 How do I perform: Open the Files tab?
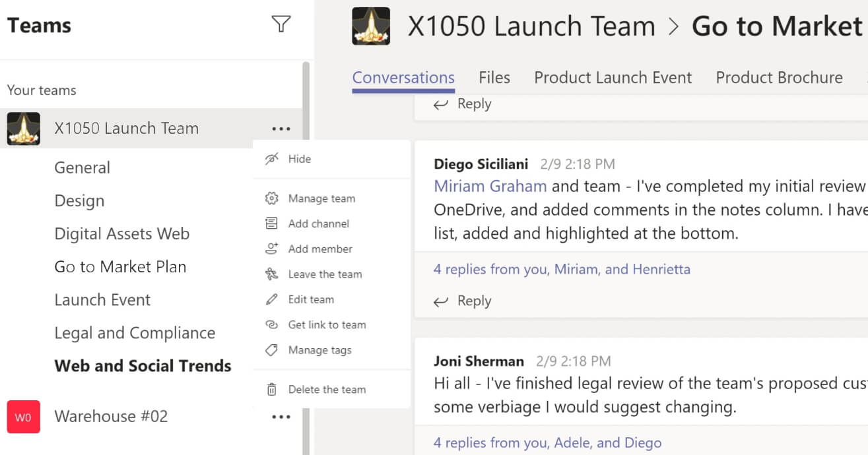[x=494, y=78]
